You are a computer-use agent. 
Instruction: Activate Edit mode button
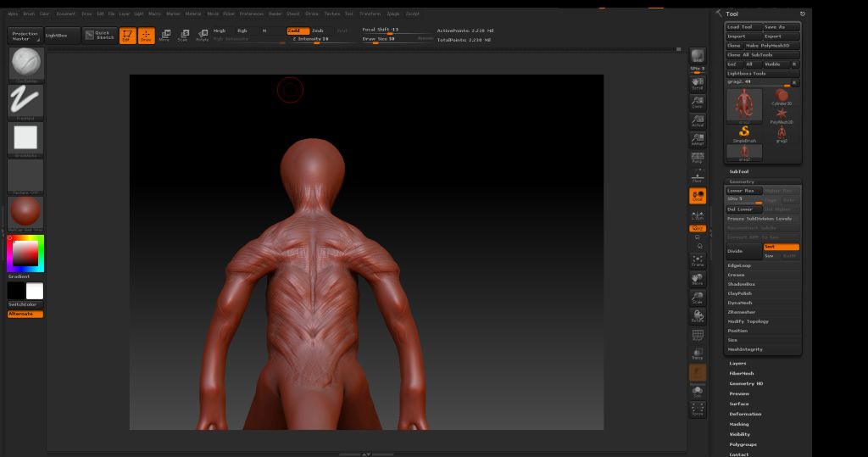click(x=127, y=36)
